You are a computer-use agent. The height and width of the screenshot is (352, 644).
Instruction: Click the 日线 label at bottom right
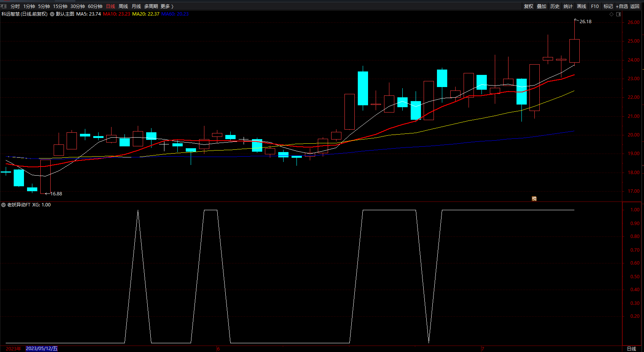(631, 349)
